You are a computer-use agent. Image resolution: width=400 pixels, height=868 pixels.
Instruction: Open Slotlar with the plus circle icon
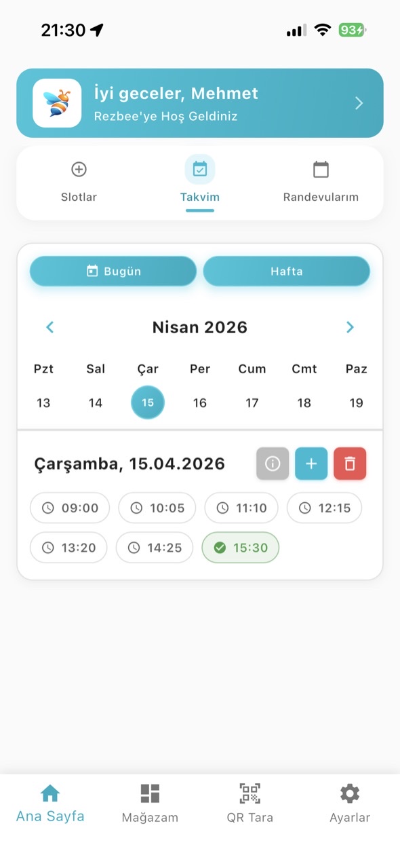tap(79, 169)
